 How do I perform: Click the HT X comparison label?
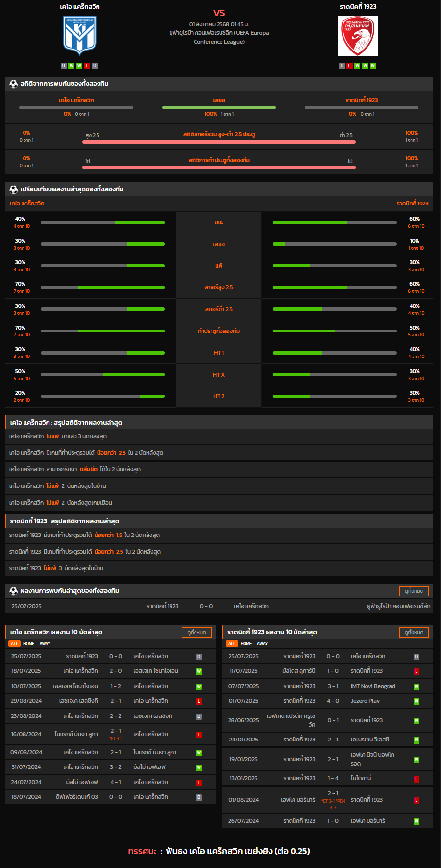coord(219,375)
